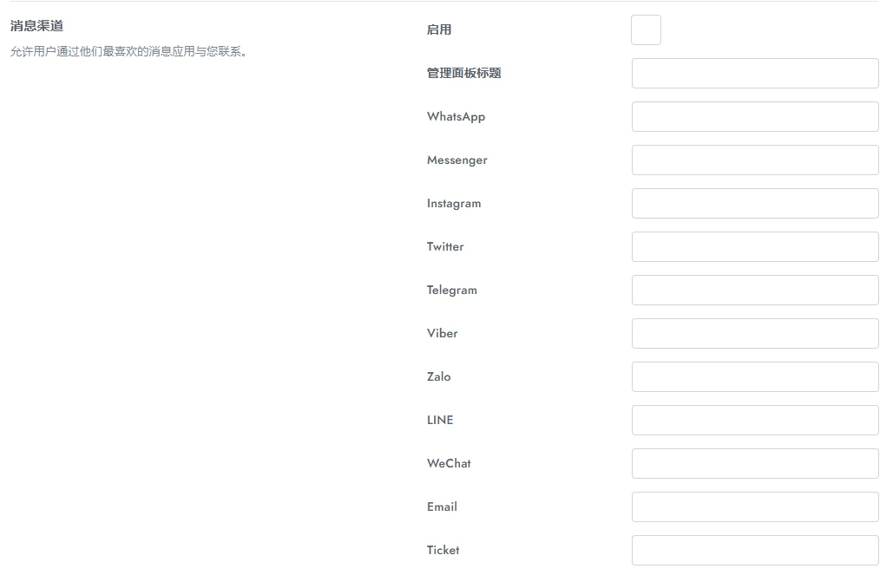Click the WhatsApp input field
This screenshot has width=893, height=588.
[754, 116]
